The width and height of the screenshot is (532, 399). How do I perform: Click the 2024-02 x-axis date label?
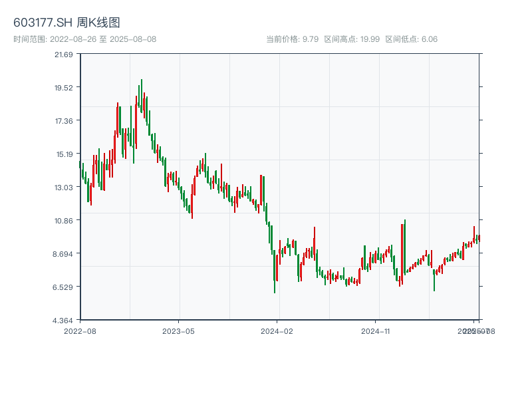coord(277,331)
